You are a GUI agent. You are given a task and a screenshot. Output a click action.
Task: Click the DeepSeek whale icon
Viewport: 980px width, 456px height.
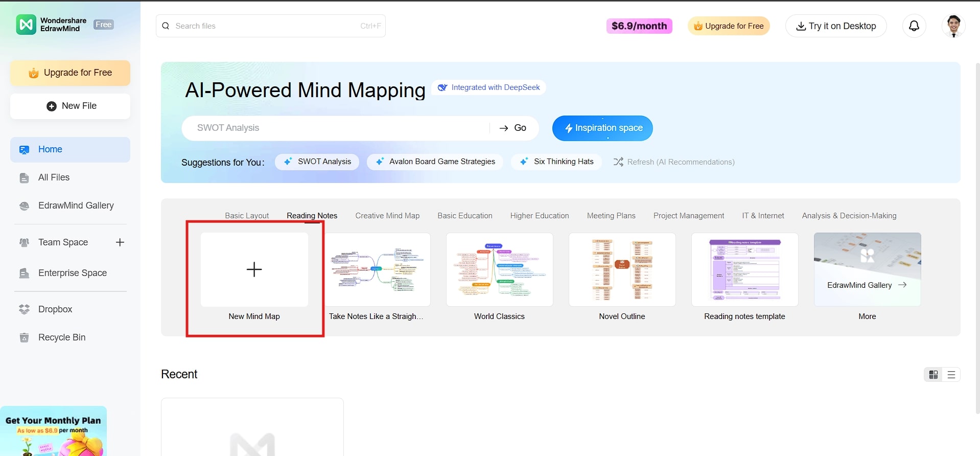pyautogui.click(x=442, y=87)
